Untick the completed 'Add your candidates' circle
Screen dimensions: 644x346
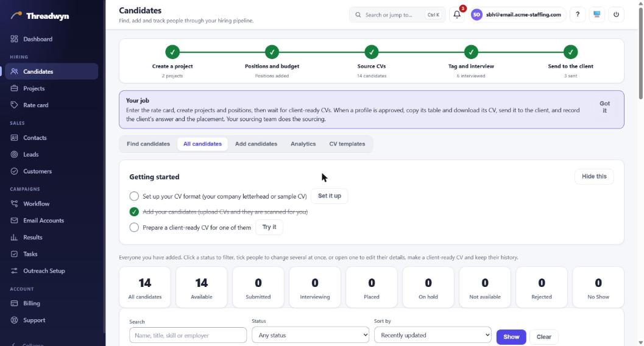134,212
